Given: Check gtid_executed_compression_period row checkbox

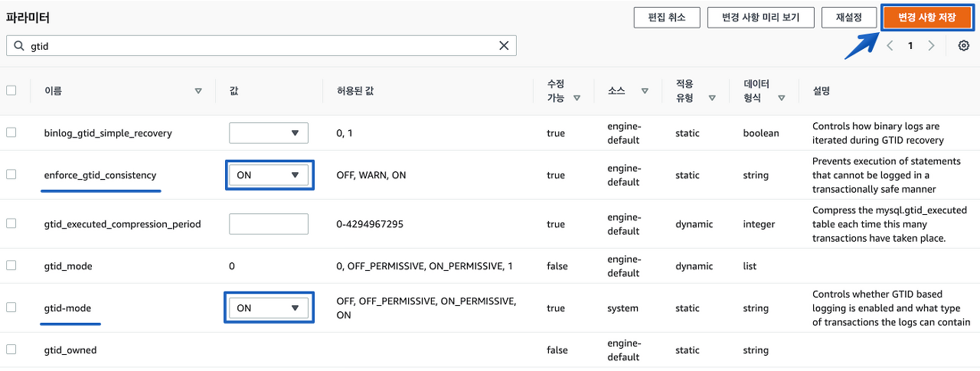Looking at the screenshot, I should tap(11, 223).
